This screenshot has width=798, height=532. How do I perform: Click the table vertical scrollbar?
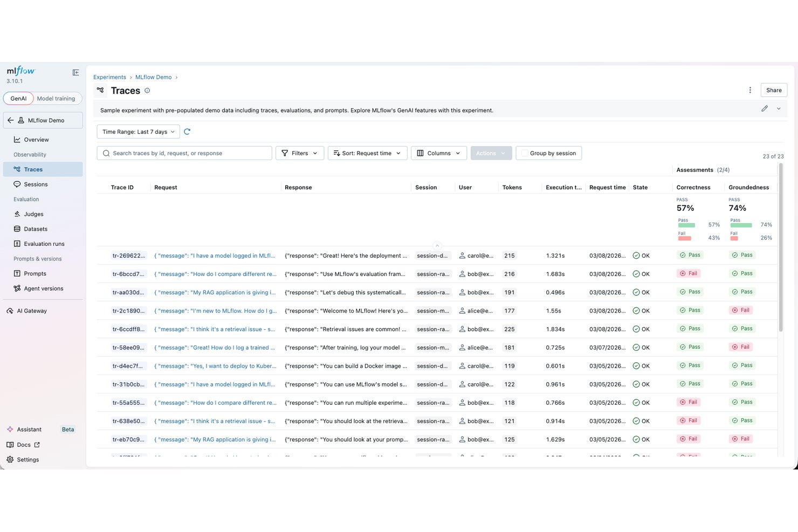[x=780, y=248]
